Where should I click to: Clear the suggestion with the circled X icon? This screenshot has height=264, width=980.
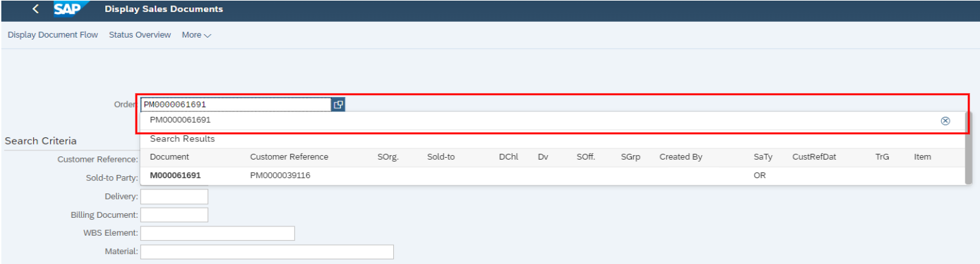coord(945,121)
